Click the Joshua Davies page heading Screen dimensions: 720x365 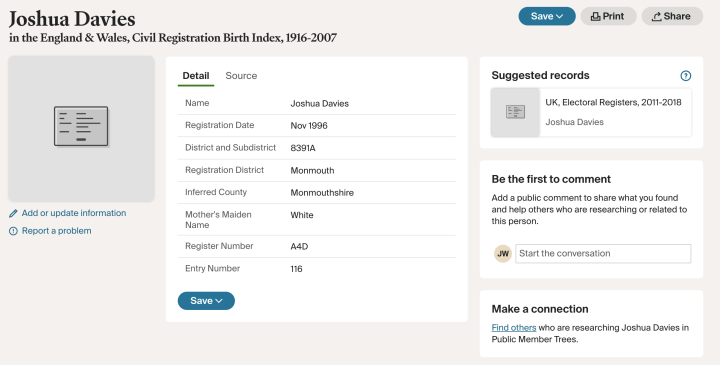pyautogui.click(x=72, y=19)
